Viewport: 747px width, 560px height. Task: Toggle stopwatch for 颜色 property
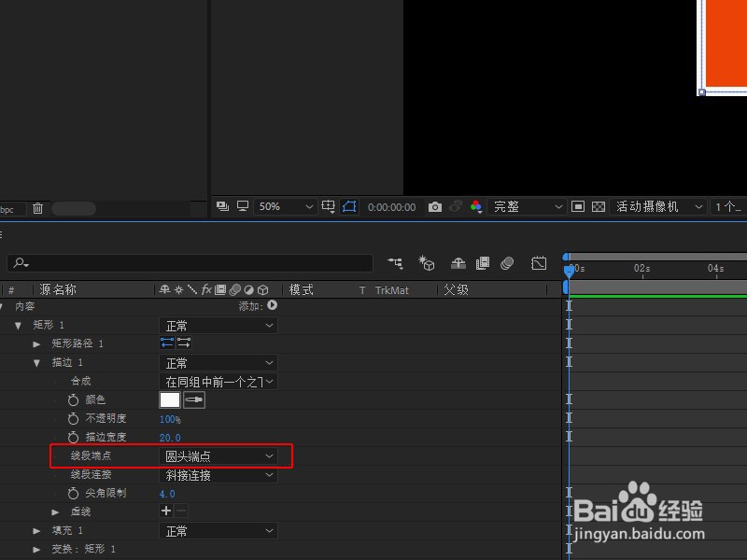tap(73, 400)
